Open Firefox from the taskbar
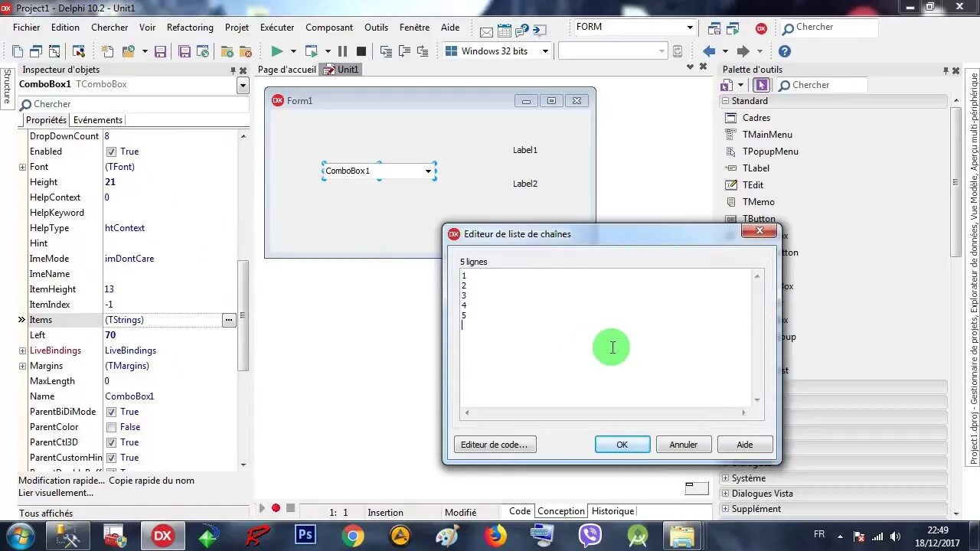 [x=495, y=535]
